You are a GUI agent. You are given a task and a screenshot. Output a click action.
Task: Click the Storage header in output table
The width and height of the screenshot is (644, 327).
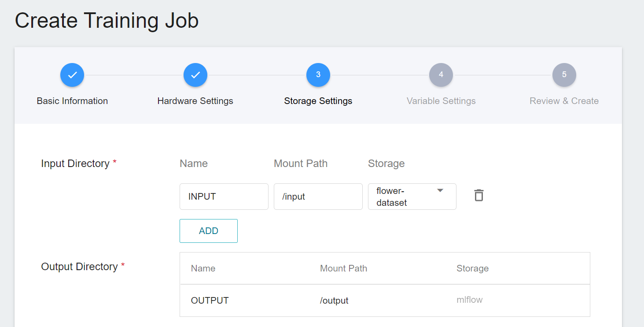[473, 268]
